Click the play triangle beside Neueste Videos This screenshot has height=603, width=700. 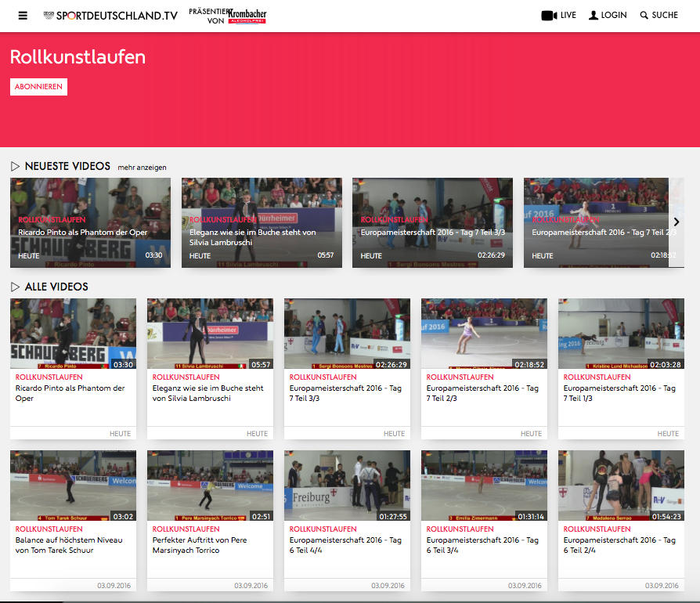tap(15, 167)
